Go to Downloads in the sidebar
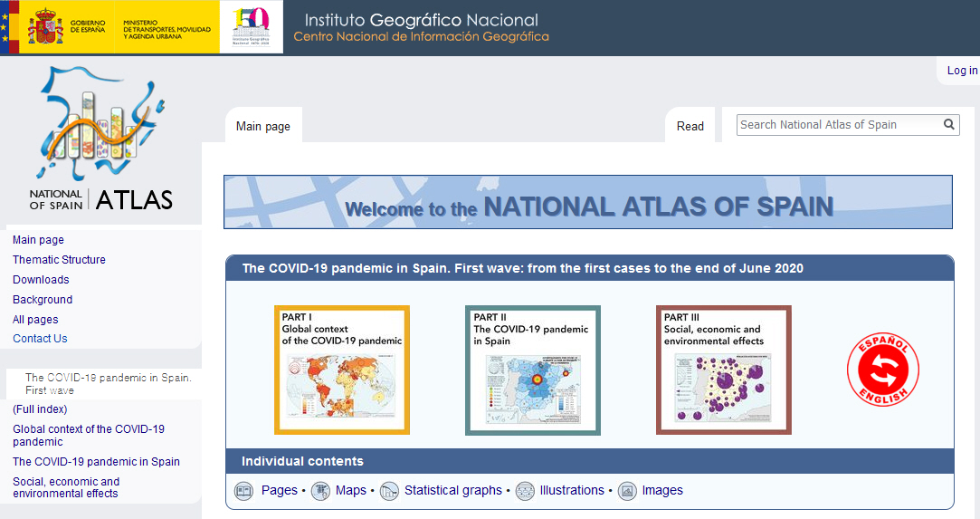Screen dimensions: 980x519 click(41, 280)
